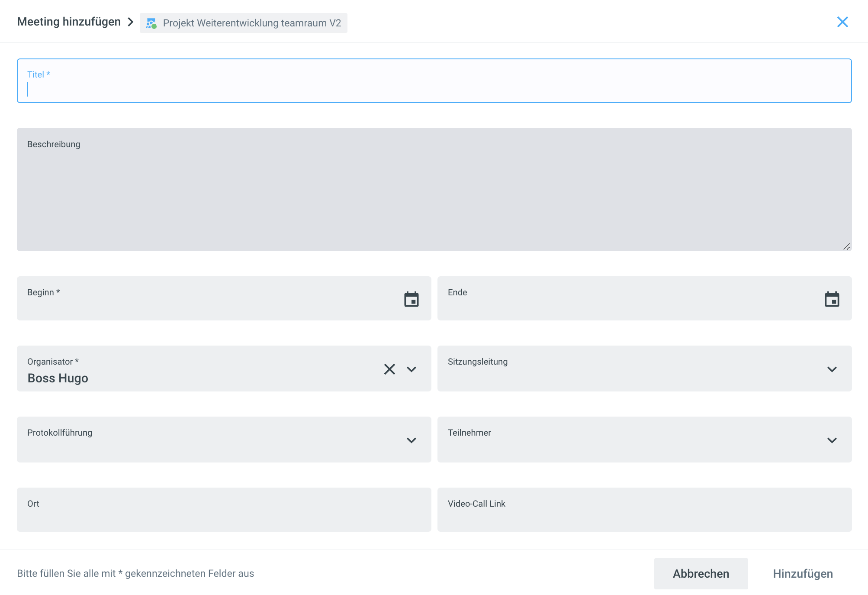
Task: Open the Teilnehmer dropdown list
Action: [832, 440]
